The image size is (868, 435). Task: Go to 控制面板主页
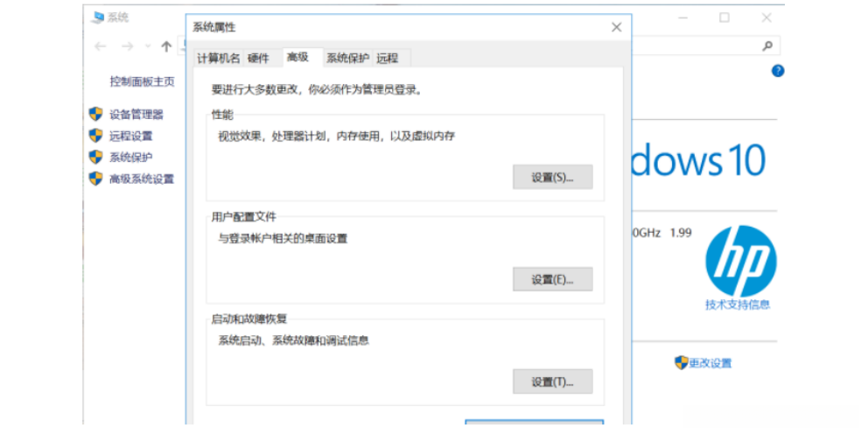142,81
